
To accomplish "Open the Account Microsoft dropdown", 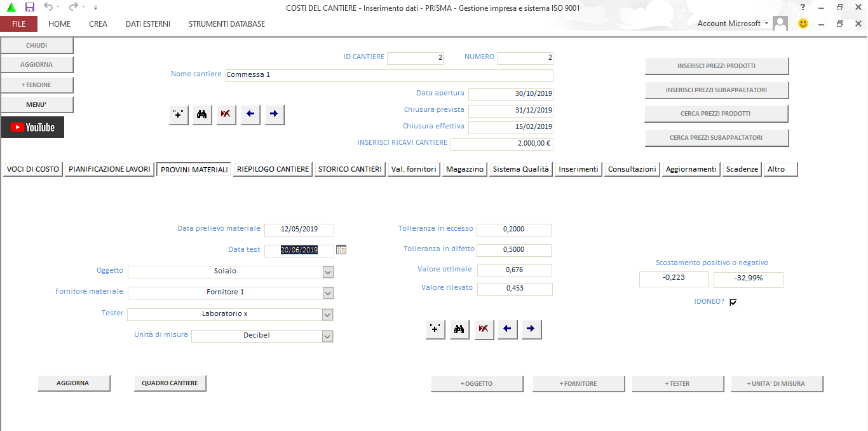I will click(733, 24).
